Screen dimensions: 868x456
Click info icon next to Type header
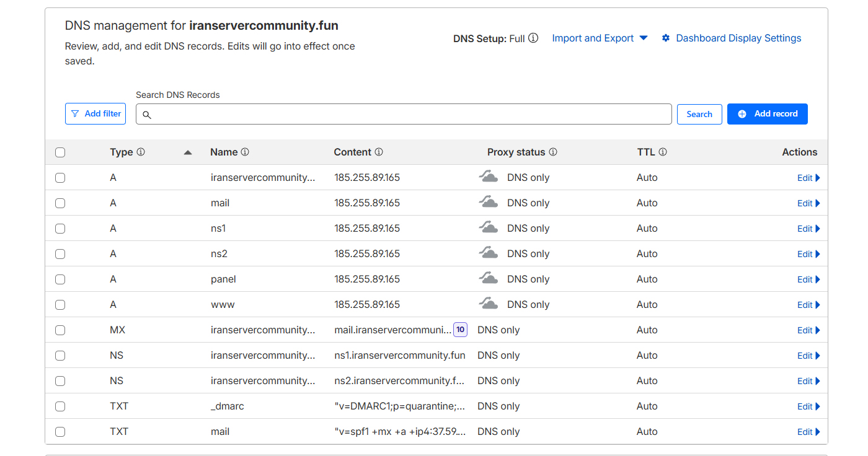141,152
